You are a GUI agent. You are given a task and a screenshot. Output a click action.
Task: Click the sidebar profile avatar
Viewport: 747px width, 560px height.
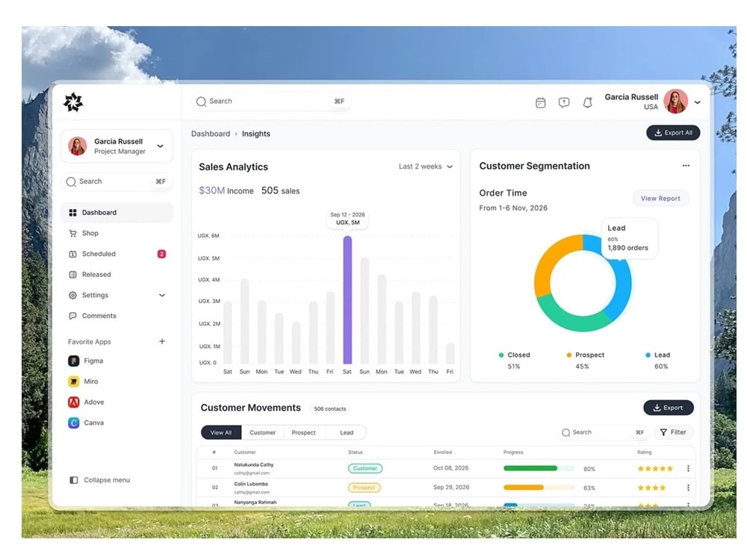78,146
